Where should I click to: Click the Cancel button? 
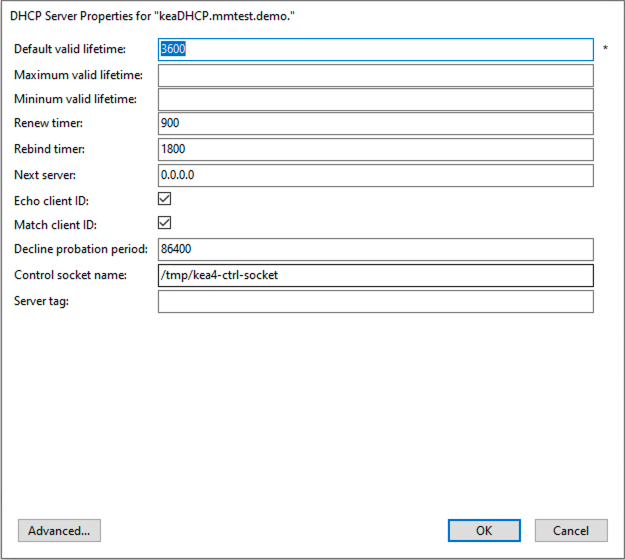pyautogui.click(x=571, y=530)
